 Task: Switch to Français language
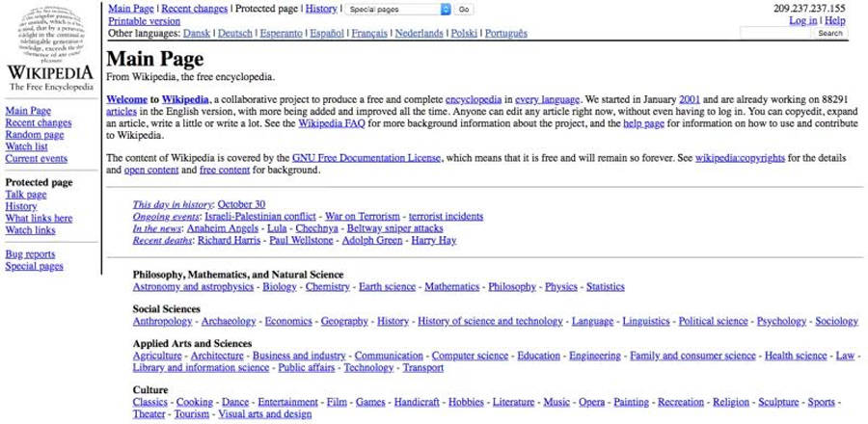point(369,33)
